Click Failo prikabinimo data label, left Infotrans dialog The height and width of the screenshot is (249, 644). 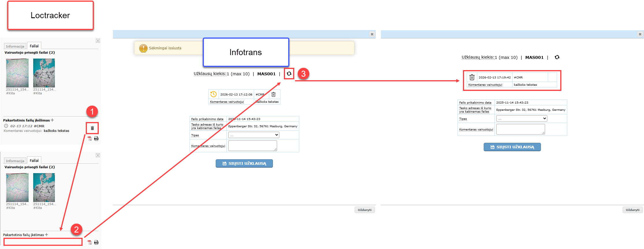click(x=207, y=119)
